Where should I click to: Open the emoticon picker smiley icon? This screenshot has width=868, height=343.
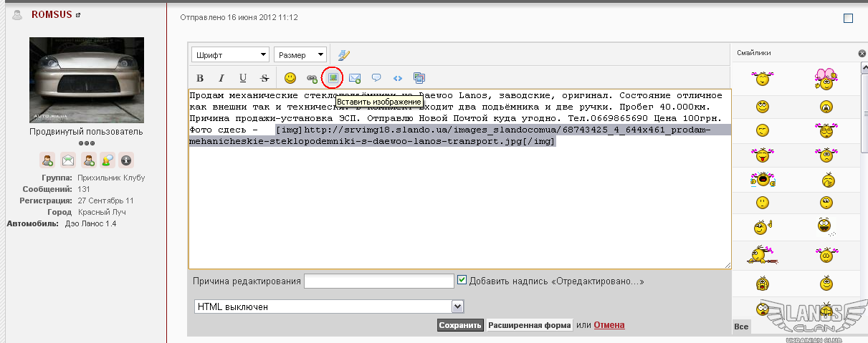pyautogui.click(x=290, y=78)
